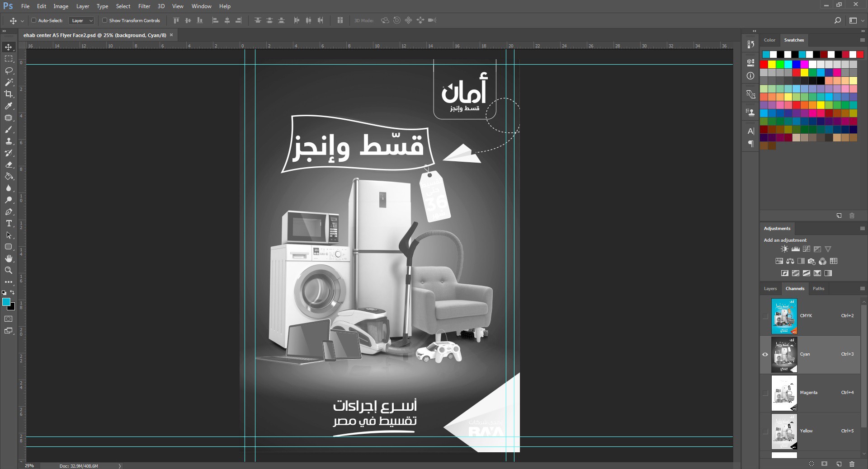Show the Yellow channel visibility
This screenshot has width=868, height=469.
pos(765,431)
